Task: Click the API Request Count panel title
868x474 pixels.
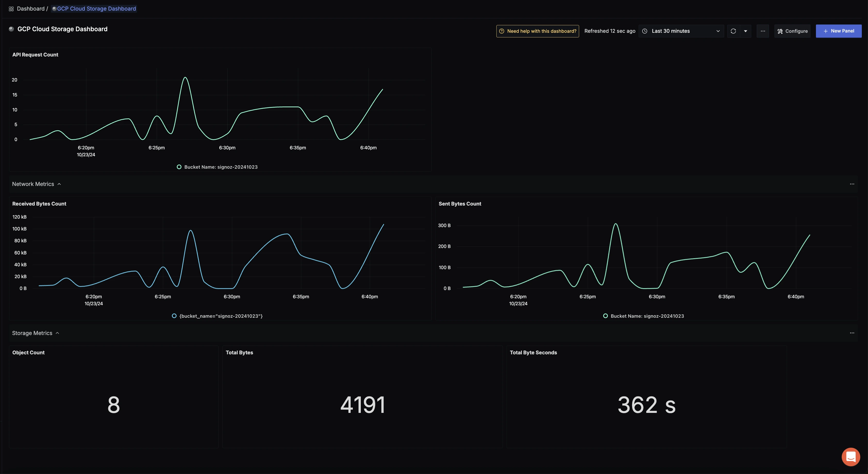Action: (35, 55)
